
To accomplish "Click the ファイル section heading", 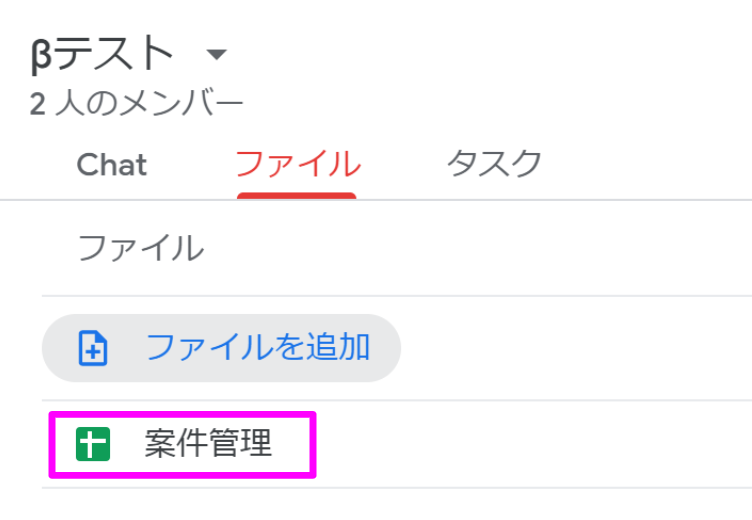I will click(x=141, y=248).
